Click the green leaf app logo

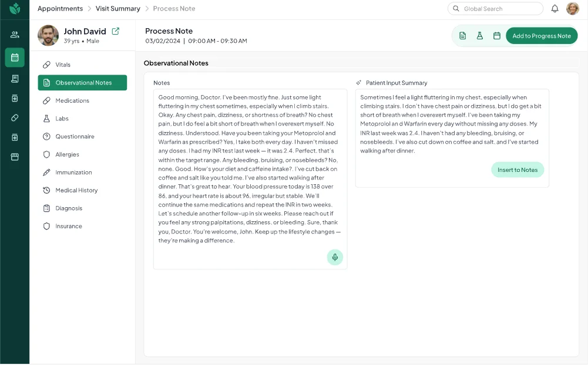(x=15, y=8)
